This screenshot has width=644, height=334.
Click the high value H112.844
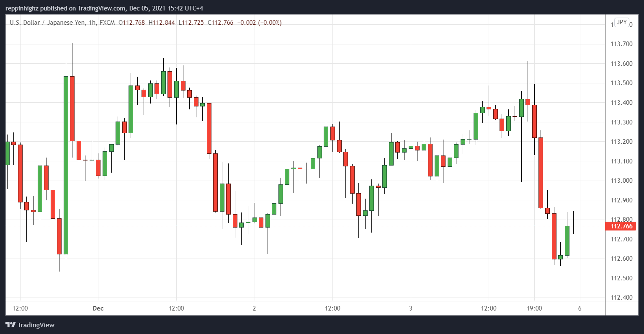pos(162,23)
